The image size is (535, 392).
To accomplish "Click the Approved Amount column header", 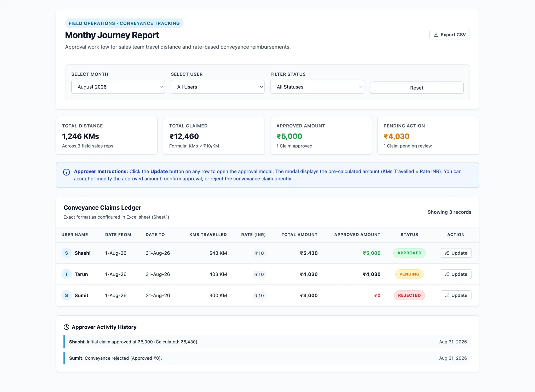I will click(357, 235).
